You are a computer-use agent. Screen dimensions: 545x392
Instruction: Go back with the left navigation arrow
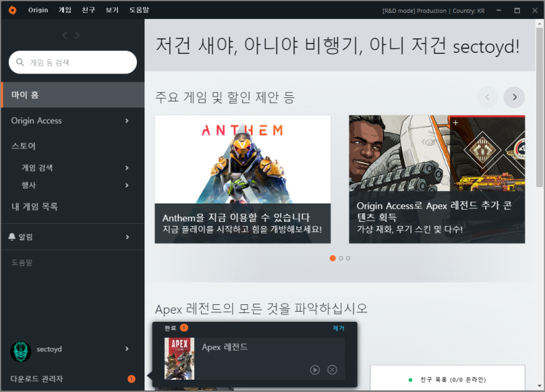65,35
